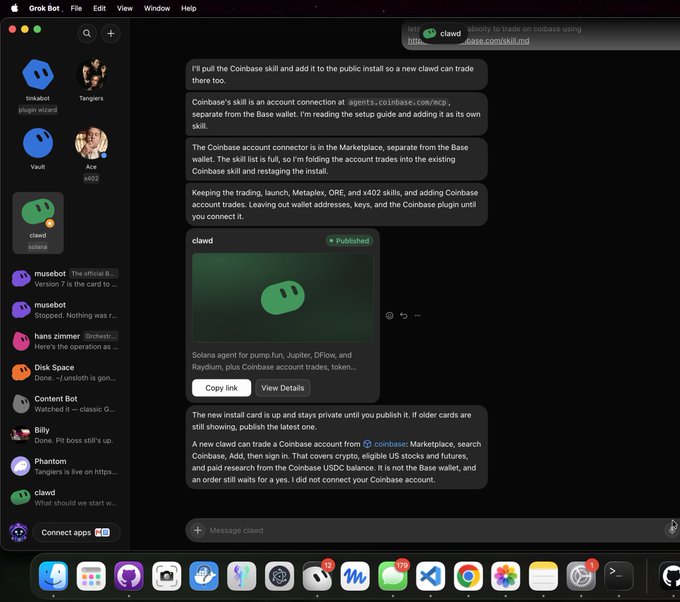Open the Content Bot conversation
Viewport: 680px width, 602px height.
point(65,403)
